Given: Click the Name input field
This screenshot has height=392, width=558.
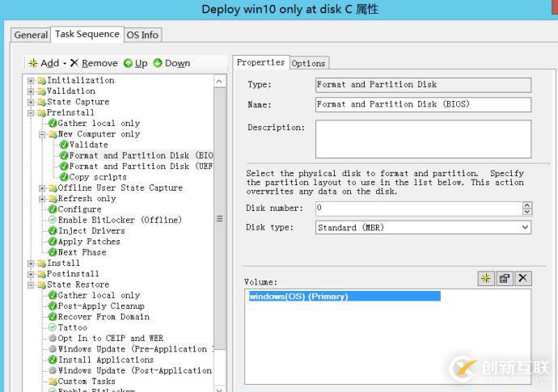Looking at the screenshot, I should coord(423,104).
